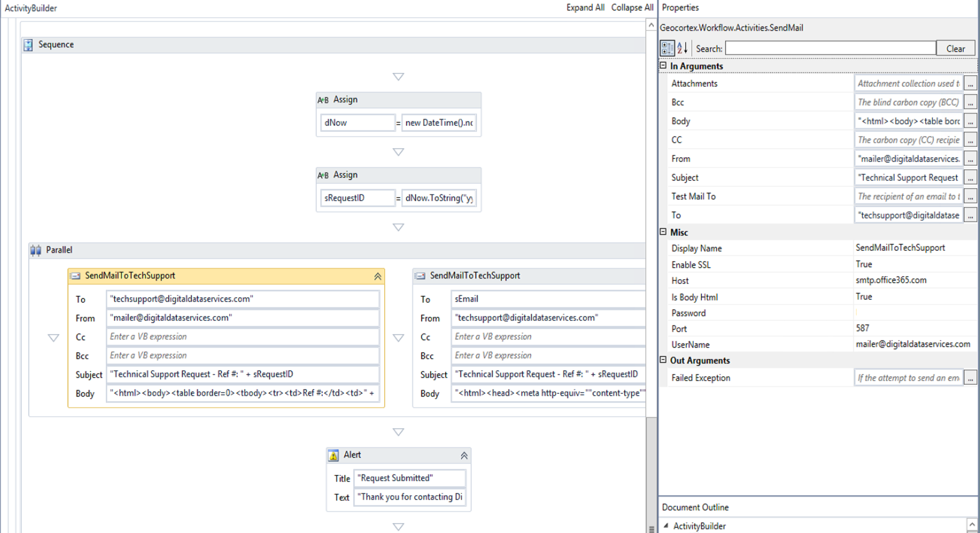Edit Body field of highlighted SendMail activity

pos(243,393)
